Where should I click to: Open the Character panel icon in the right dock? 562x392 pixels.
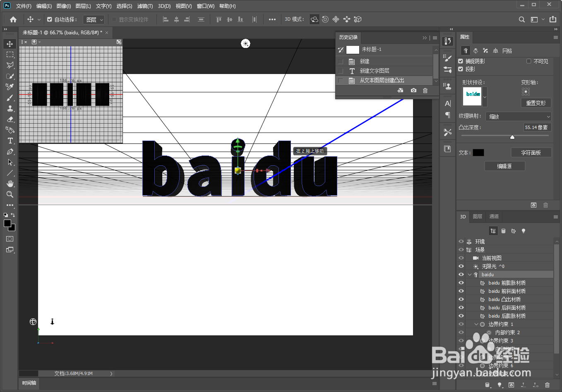pyautogui.click(x=447, y=103)
